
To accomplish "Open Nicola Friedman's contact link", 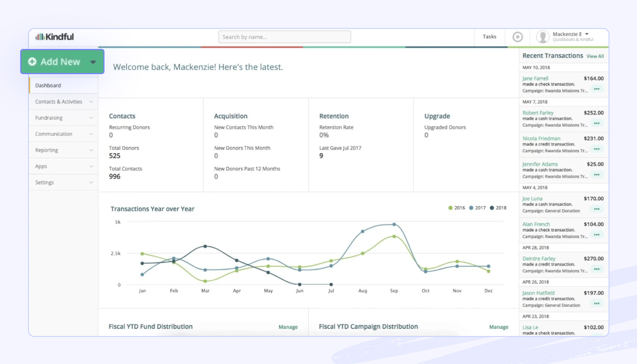I will (541, 139).
